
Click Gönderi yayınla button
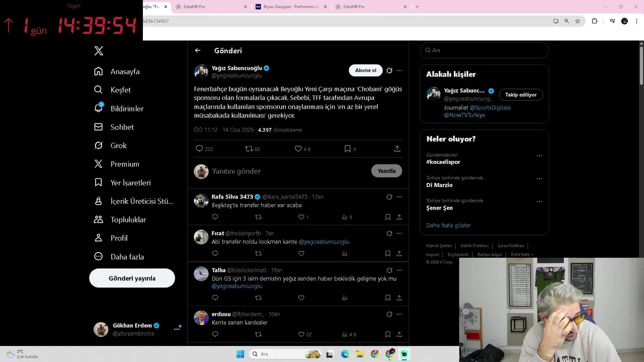coord(132,278)
